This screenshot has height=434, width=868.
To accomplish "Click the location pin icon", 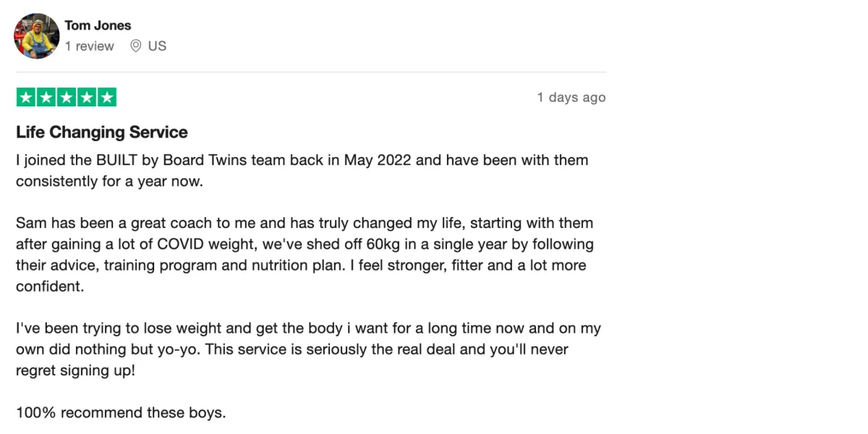I will click(x=135, y=46).
